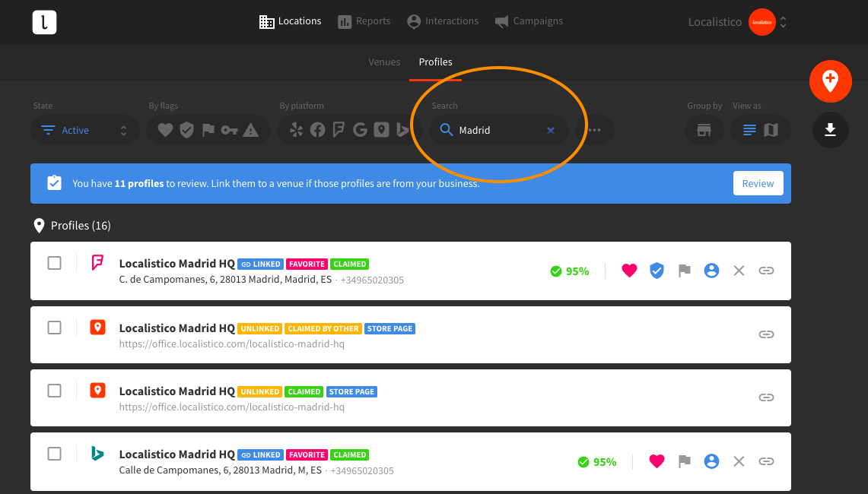
Task: Select checkbox for Bing Madrid HQ profile
Action: (54, 454)
